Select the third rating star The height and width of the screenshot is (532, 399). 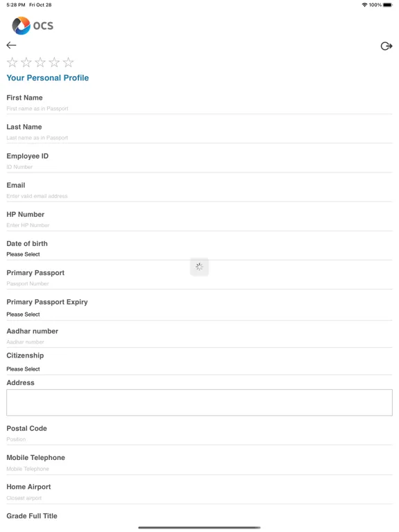(x=40, y=62)
